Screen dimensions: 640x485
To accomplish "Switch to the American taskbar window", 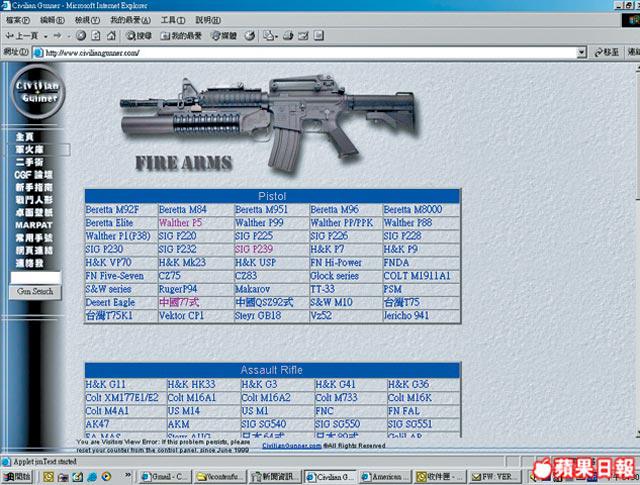I will click(x=385, y=476).
